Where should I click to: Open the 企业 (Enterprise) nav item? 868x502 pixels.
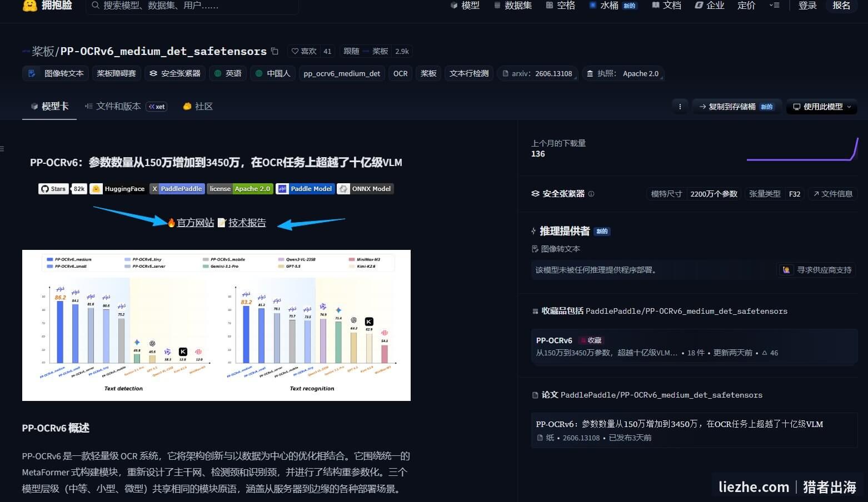pyautogui.click(x=710, y=5)
